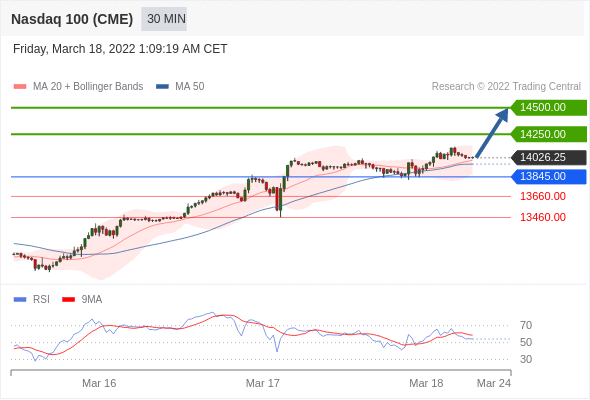Click the 13460.00 red support label
This screenshot has height=400, width=590.
point(543,217)
